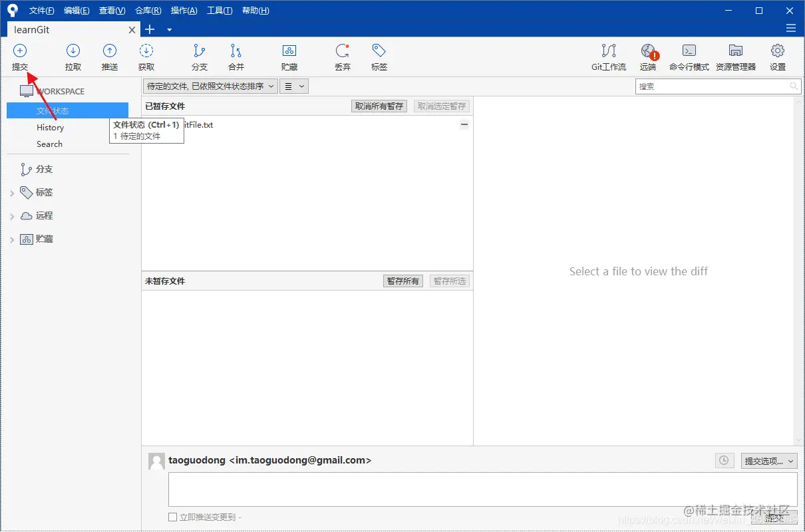Click the SourceTree logo in the title bar
This screenshot has height=532, width=805.
pyautogui.click(x=12, y=10)
